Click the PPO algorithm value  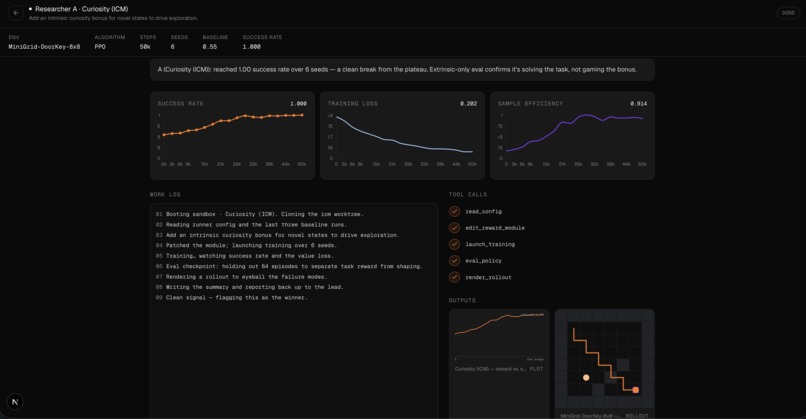(x=100, y=47)
